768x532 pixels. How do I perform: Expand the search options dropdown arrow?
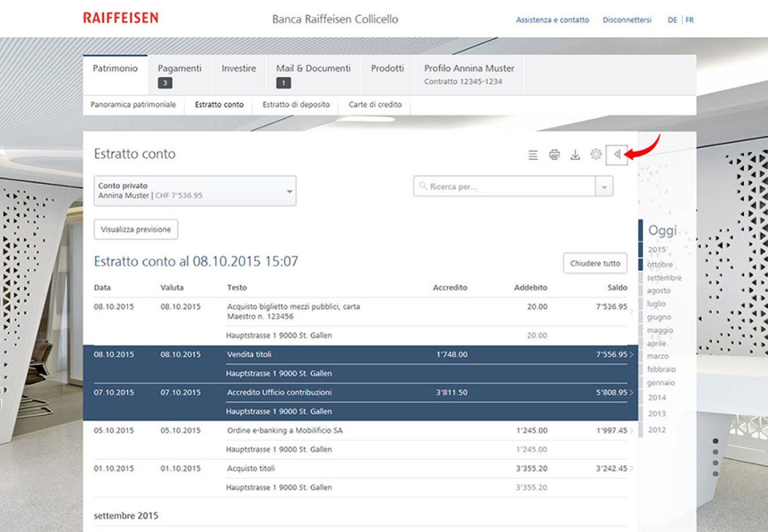[x=604, y=187]
